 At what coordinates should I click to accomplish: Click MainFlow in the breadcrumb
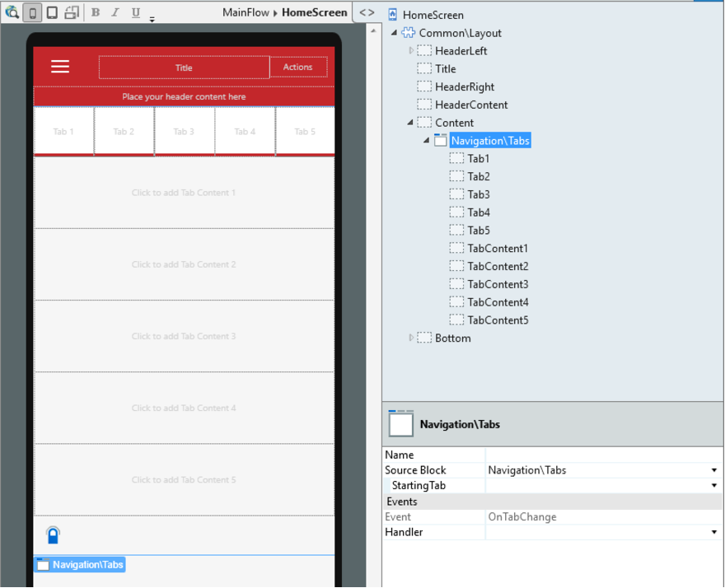pos(246,12)
